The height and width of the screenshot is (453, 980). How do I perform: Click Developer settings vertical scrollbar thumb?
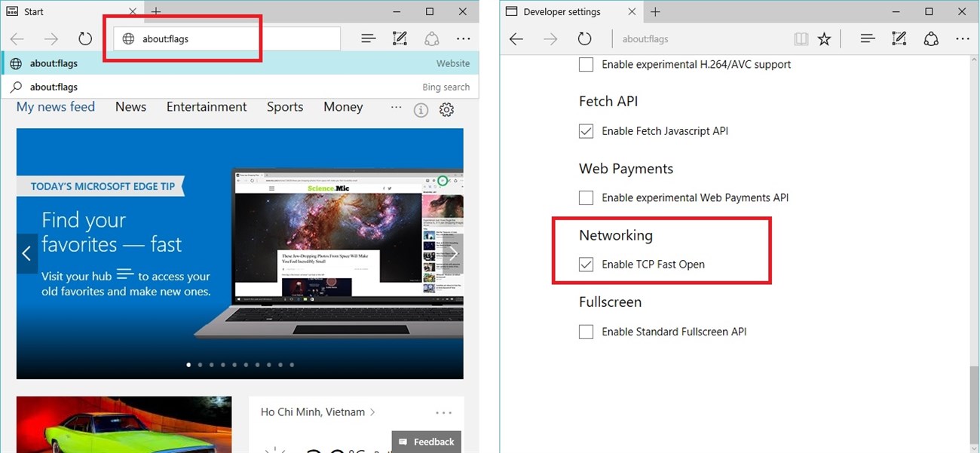[x=974, y=405]
